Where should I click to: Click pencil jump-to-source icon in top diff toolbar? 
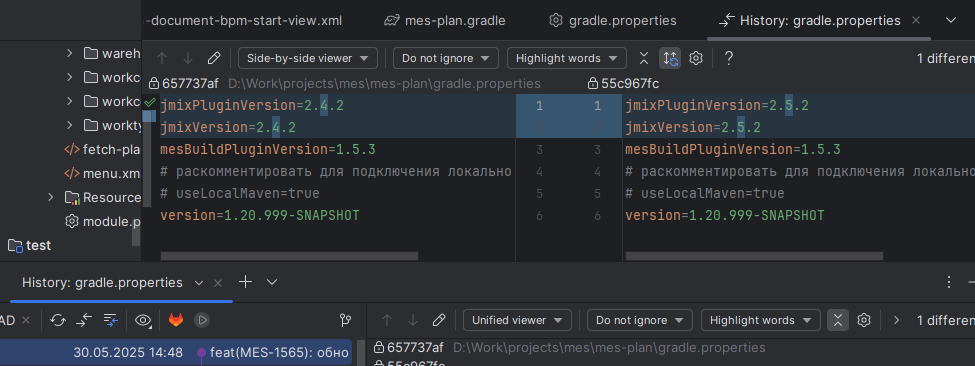tap(214, 58)
